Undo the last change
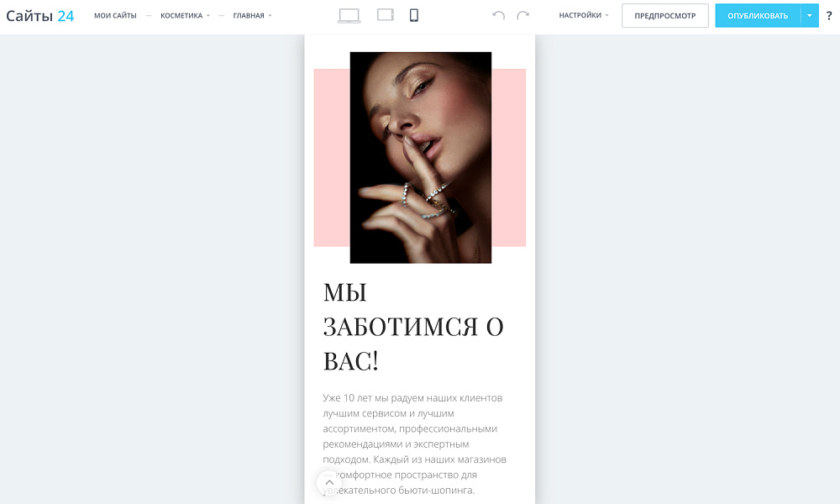The height and width of the screenshot is (504, 840). point(499,14)
